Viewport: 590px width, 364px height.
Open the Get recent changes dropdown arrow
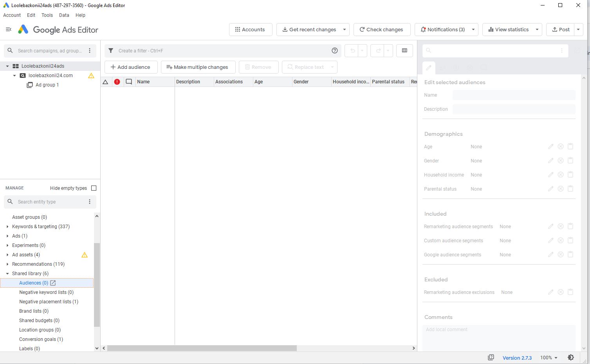345,29
